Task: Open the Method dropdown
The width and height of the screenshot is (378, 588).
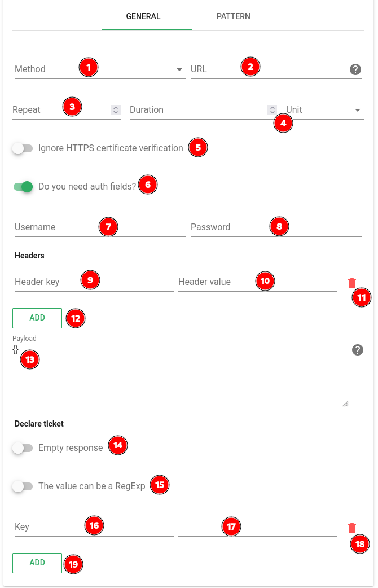Action: click(x=100, y=69)
